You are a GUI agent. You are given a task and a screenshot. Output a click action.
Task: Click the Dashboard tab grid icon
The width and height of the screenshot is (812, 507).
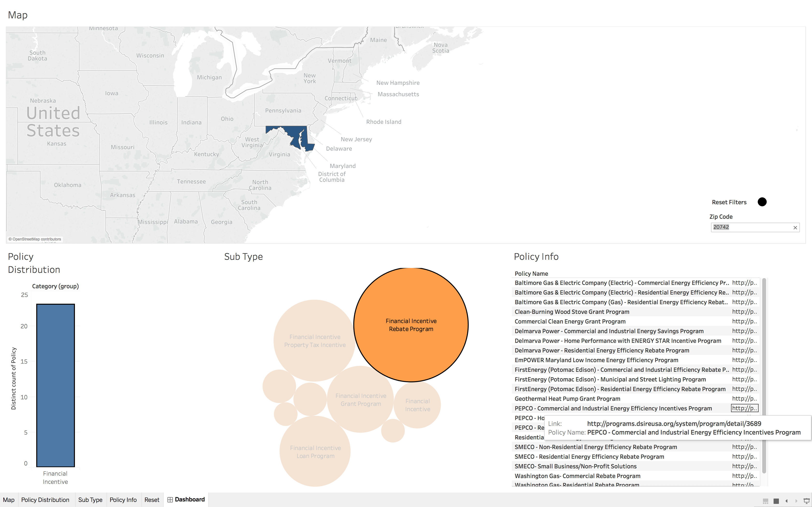pos(170,500)
